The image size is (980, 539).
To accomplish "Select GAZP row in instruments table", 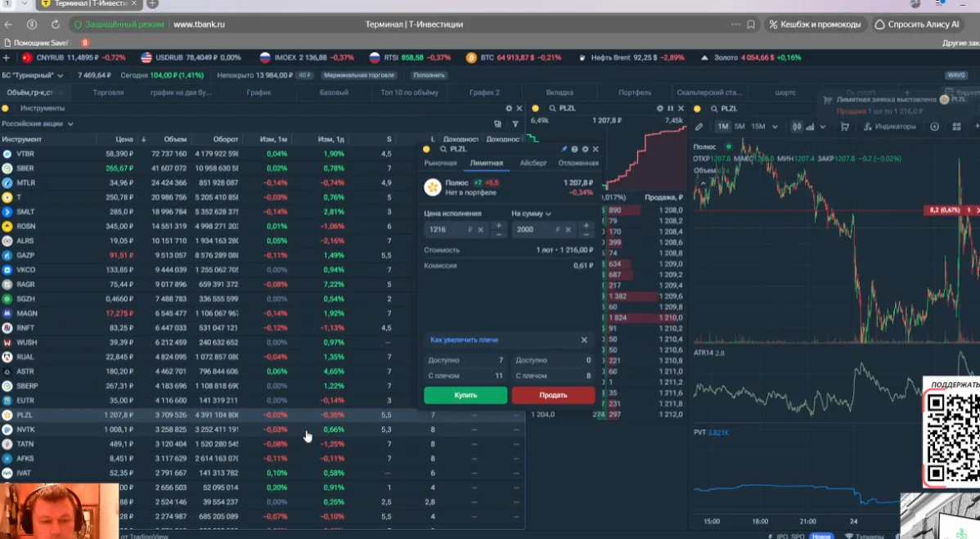I will click(263, 255).
